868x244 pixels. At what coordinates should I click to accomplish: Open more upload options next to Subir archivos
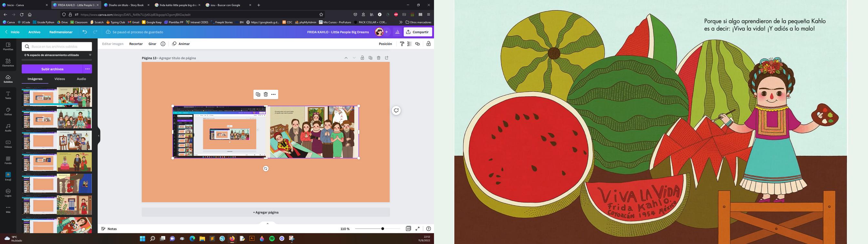(87, 69)
